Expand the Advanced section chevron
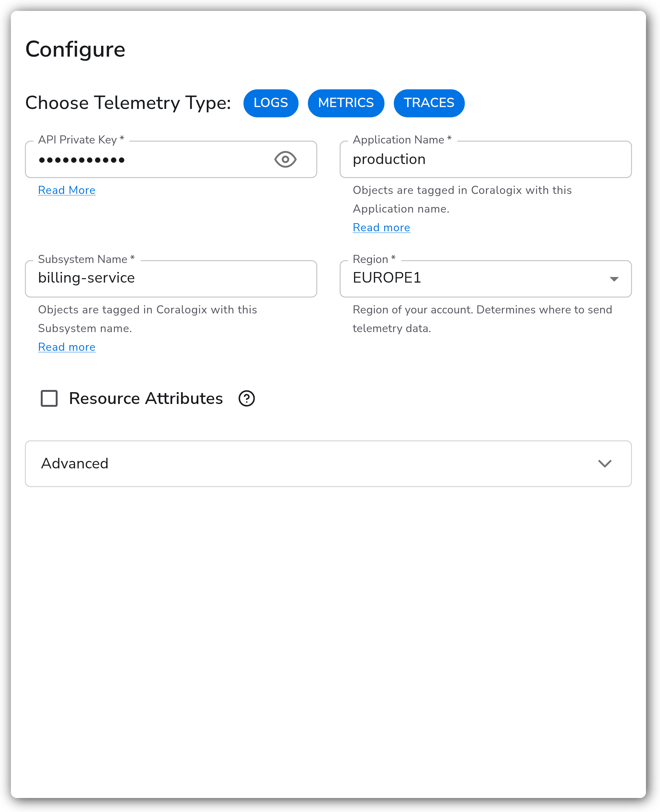Viewport: 660px width, 812px height. tap(605, 464)
